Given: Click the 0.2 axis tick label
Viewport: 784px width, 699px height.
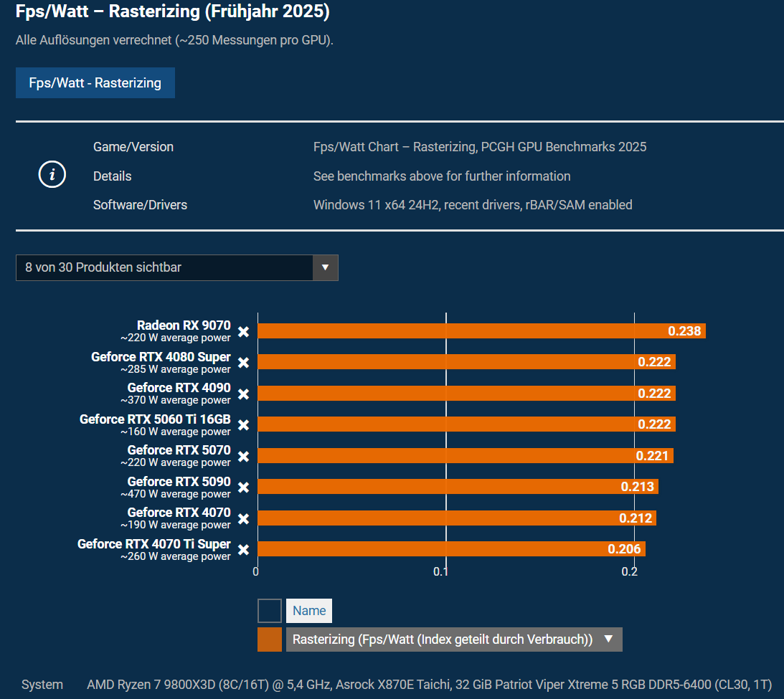Looking at the screenshot, I should (630, 571).
